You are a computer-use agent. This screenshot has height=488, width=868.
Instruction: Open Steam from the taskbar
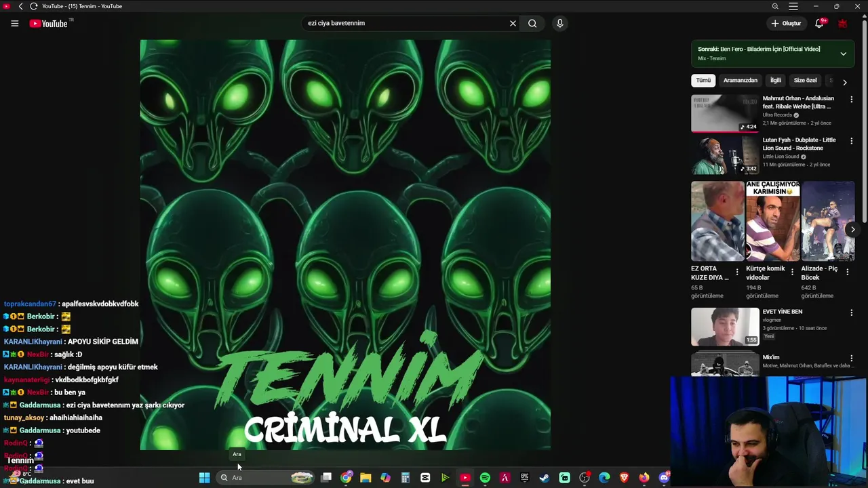(x=545, y=478)
